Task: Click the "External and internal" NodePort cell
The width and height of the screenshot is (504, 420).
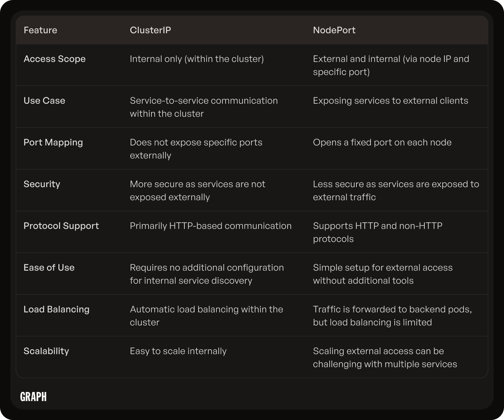Action: pyautogui.click(x=391, y=65)
